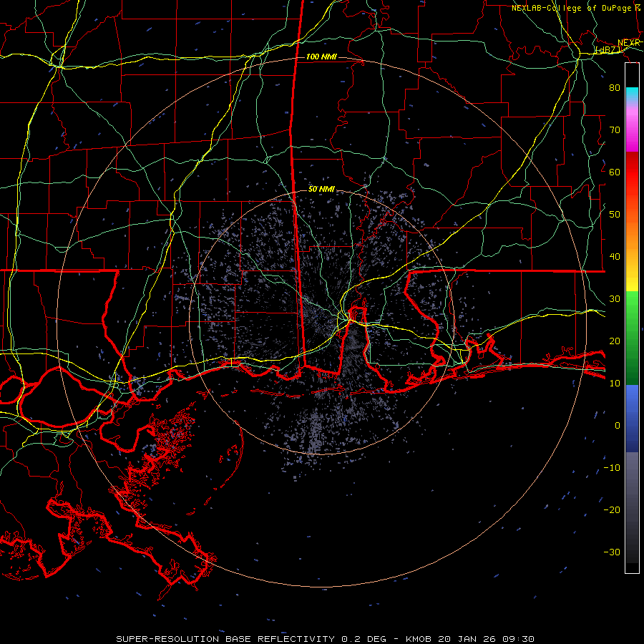Click the "100 NMI" range ring label

tap(321, 57)
